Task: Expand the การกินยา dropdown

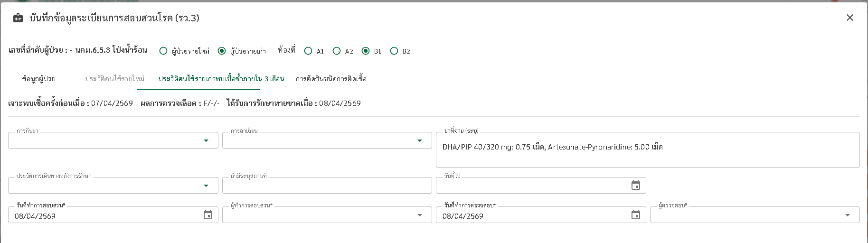Action: tap(206, 140)
